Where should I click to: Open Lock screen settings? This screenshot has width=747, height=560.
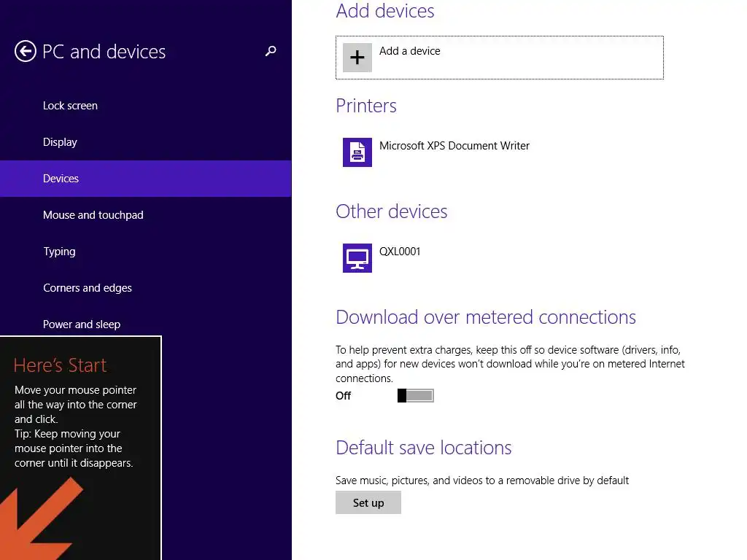click(70, 106)
